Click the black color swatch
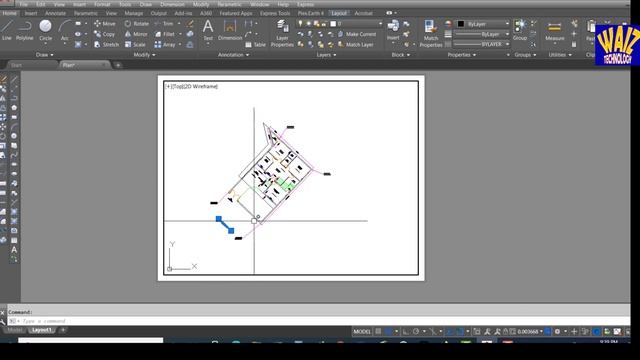Image resolution: width=640 pixels, height=360 pixels. (461, 24)
